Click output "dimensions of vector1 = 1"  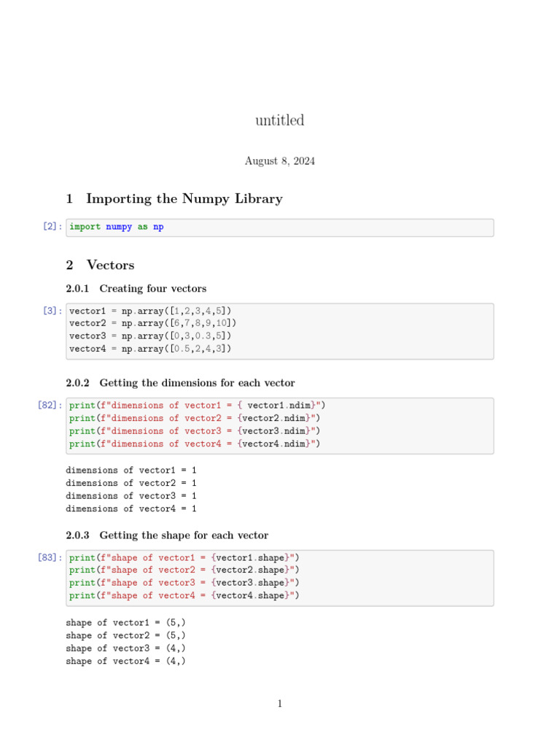[x=131, y=471]
